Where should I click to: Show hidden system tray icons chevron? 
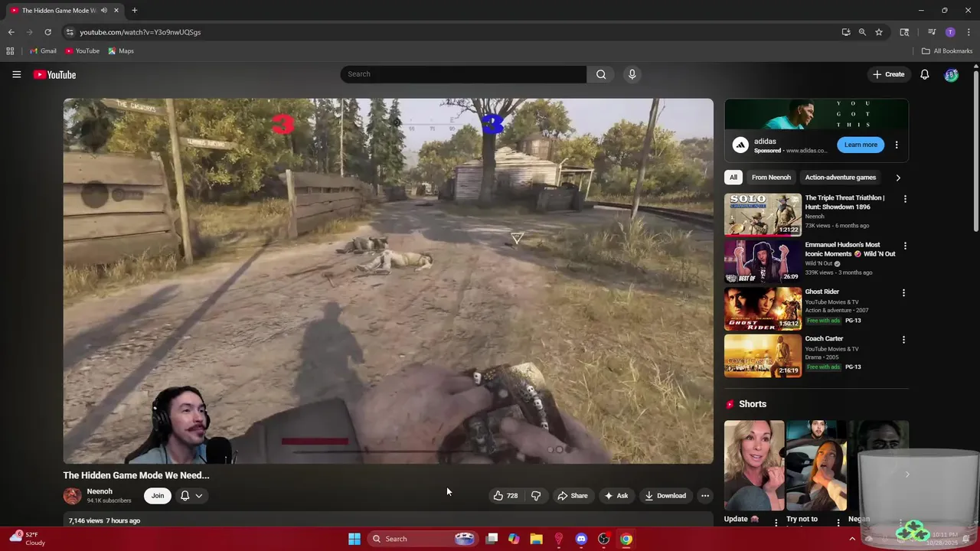point(852,539)
